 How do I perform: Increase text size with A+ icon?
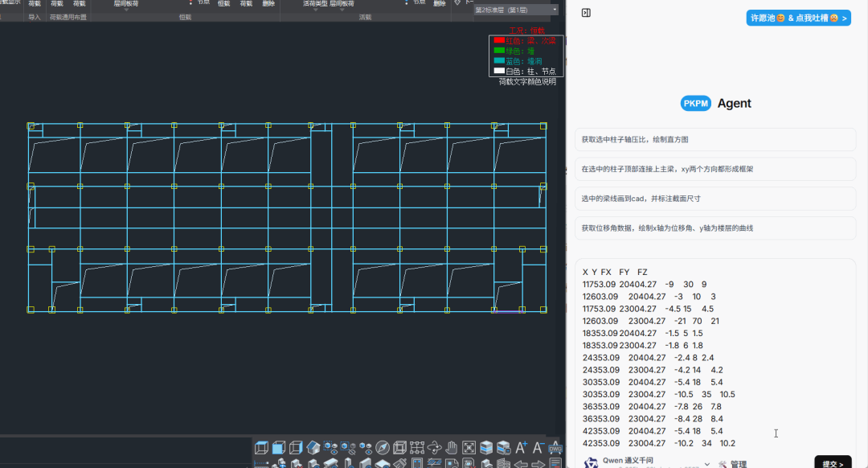521,448
